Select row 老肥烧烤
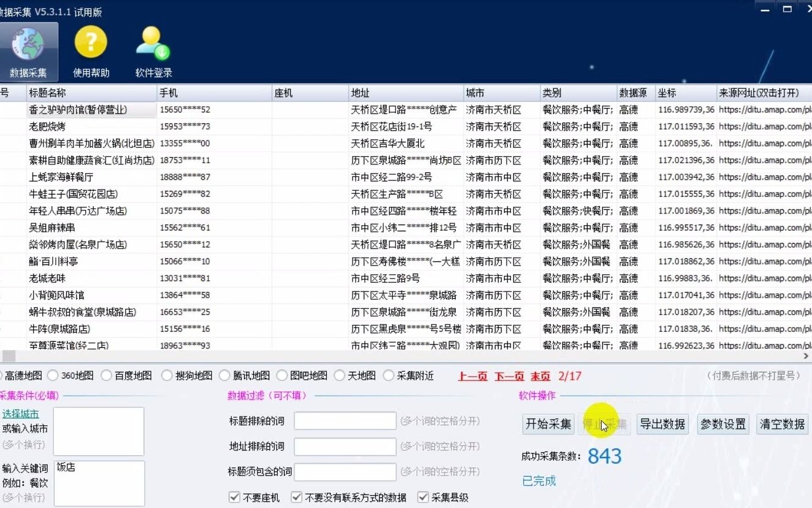The width and height of the screenshot is (812, 508). 405,126
